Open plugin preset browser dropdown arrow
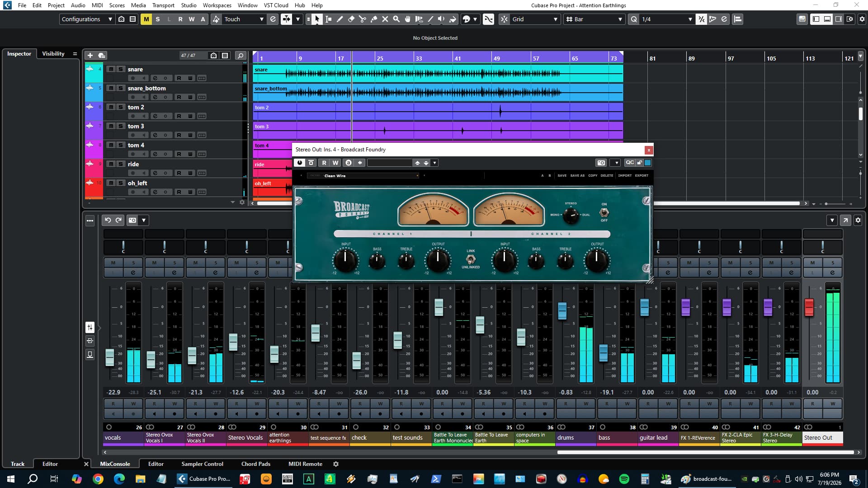 [434, 163]
